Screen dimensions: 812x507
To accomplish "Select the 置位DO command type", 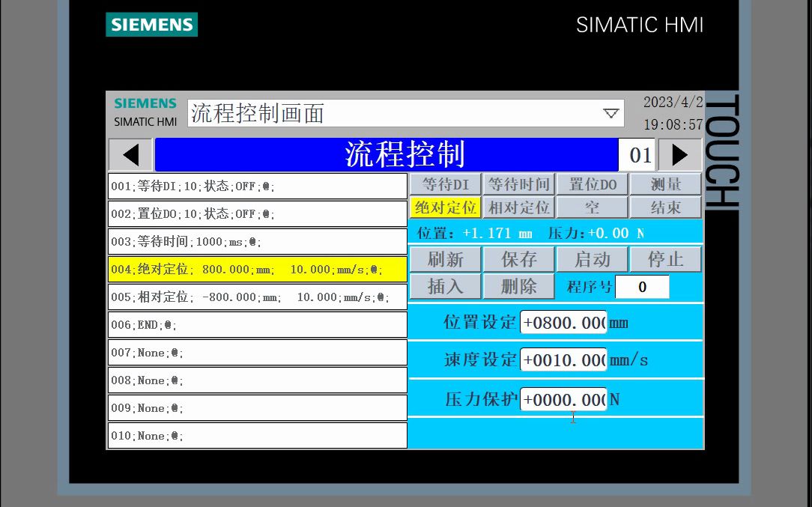I will [x=592, y=183].
